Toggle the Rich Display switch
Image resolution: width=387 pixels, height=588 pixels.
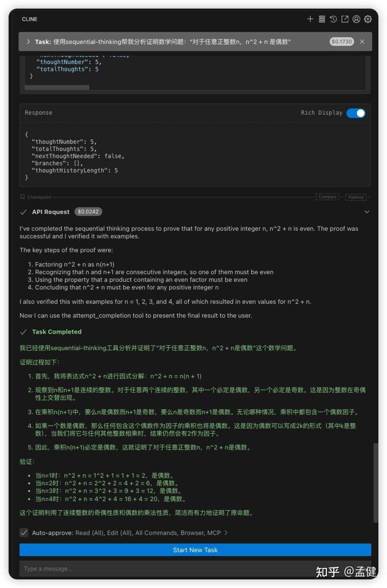coord(355,113)
